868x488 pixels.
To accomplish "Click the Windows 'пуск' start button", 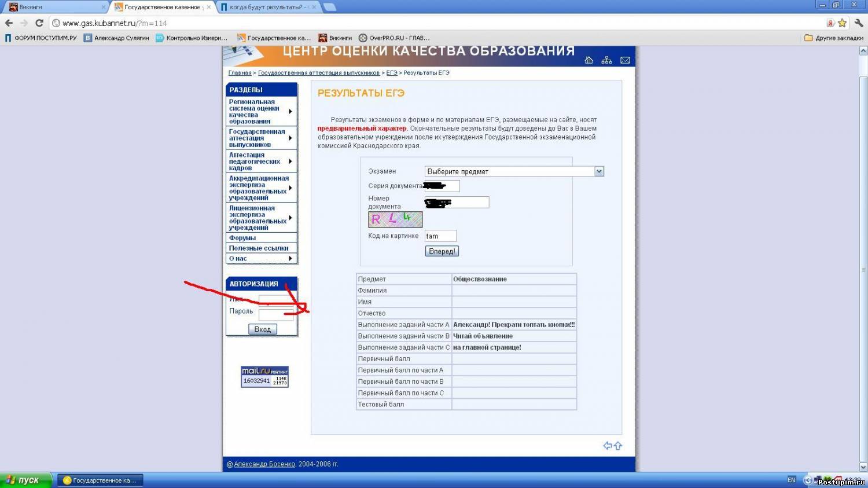I will pyautogui.click(x=26, y=480).
